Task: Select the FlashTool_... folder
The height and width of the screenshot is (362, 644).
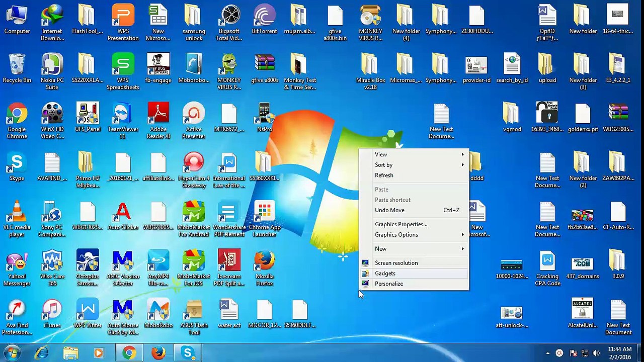Action: pos(88,20)
